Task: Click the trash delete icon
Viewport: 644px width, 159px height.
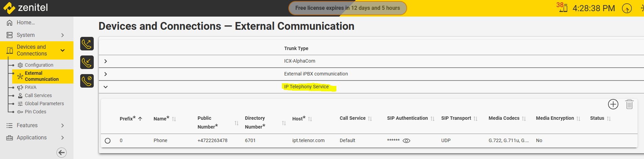Action: point(629,104)
